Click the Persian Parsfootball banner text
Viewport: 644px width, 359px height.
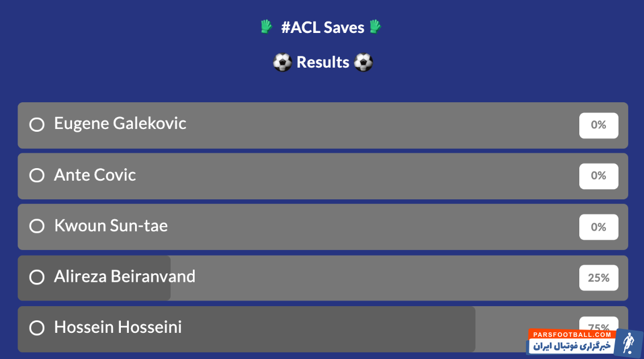tap(572, 347)
